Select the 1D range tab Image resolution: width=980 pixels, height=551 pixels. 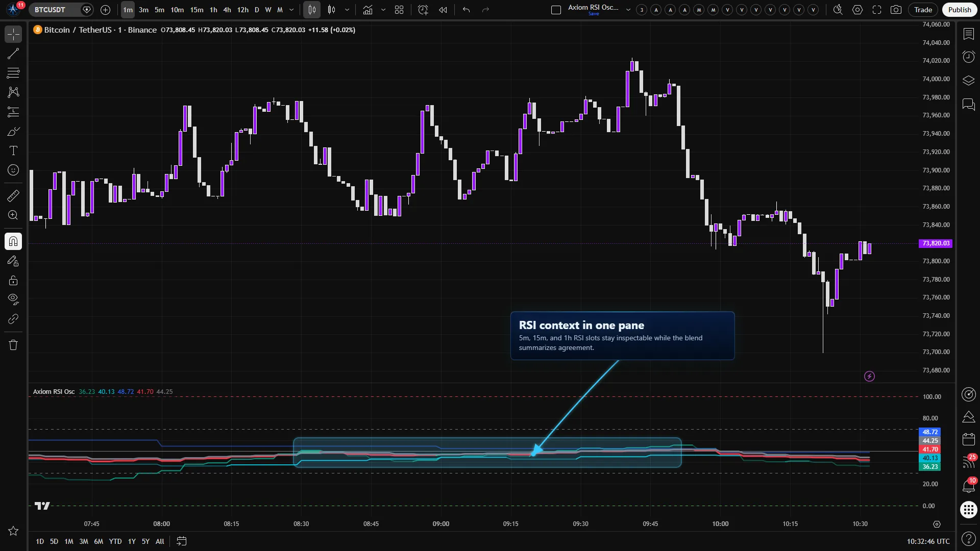(x=40, y=541)
